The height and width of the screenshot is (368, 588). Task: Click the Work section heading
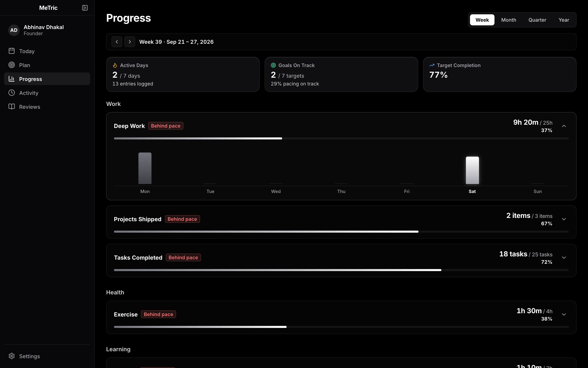point(114,104)
